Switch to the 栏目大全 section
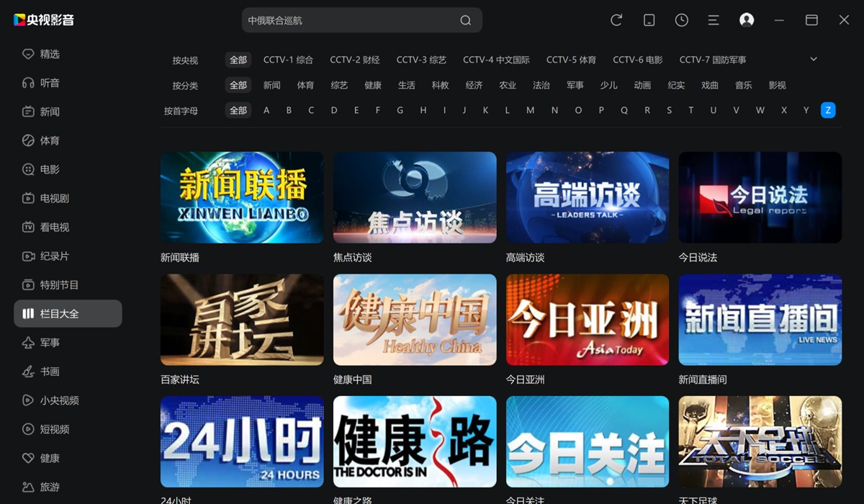This screenshot has height=504, width=864. pyautogui.click(x=62, y=313)
